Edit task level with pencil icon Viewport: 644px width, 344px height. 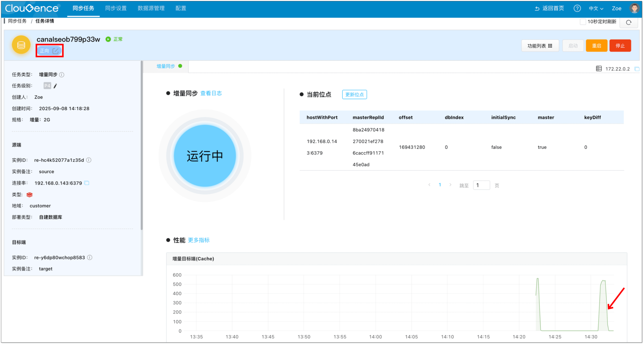tap(56, 86)
